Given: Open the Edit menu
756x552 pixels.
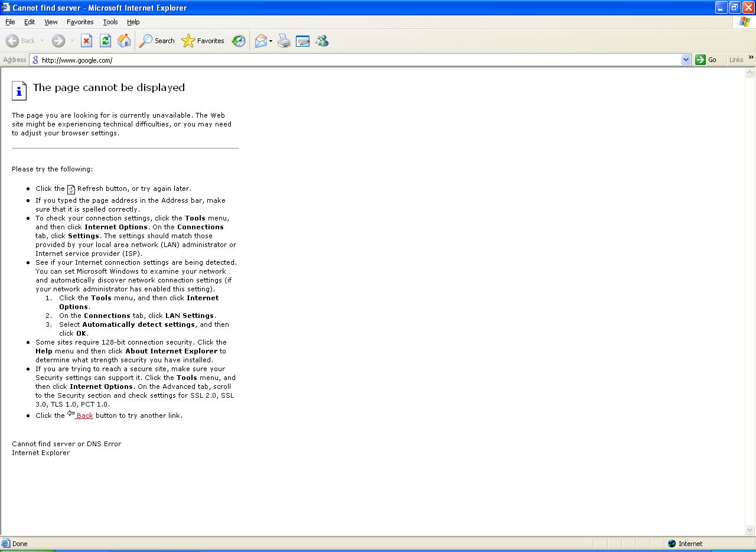Looking at the screenshot, I should pyautogui.click(x=30, y=22).
